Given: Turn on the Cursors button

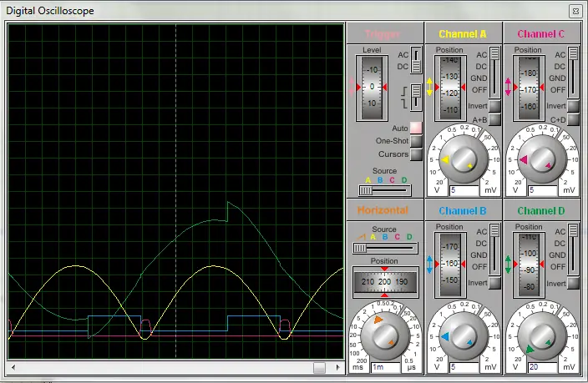Looking at the screenshot, I should click(416, 154).
